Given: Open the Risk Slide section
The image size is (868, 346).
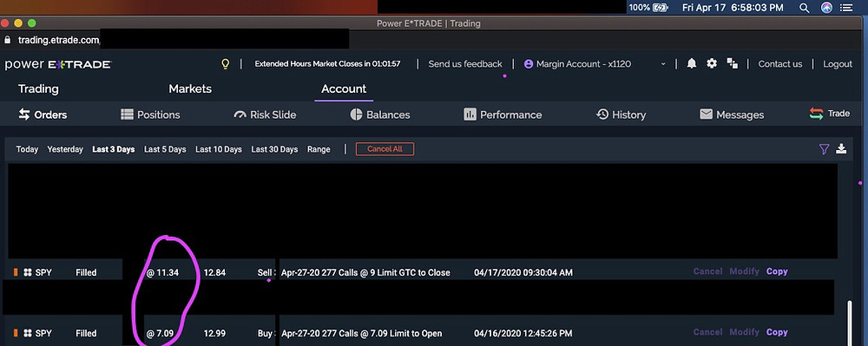Looking at the screenshot, I should 265,115.
